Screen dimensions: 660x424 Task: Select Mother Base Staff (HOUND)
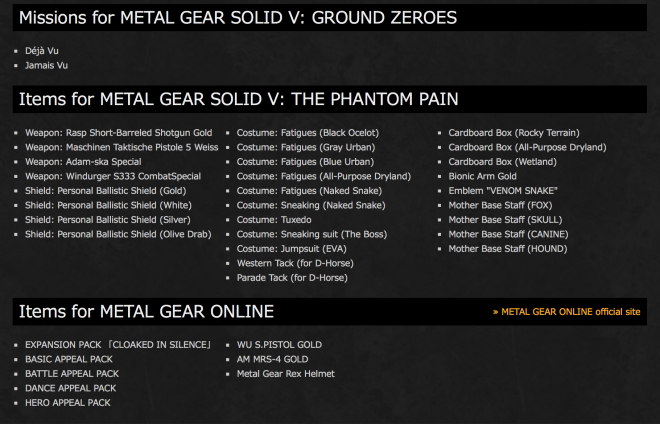[x=508, y=249]
